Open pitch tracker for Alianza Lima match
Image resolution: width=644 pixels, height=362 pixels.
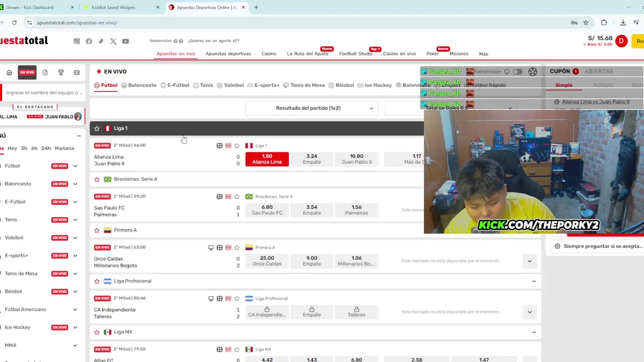coord(219,146)
